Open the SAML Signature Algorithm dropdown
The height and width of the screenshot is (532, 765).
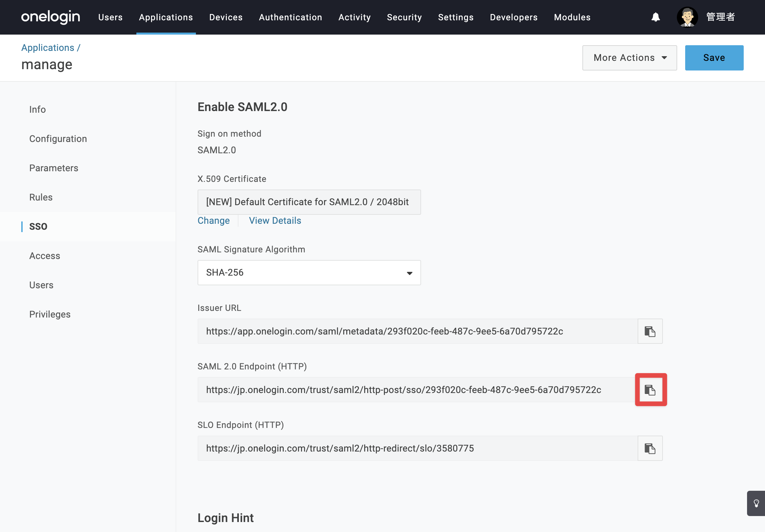coord(309,273)
